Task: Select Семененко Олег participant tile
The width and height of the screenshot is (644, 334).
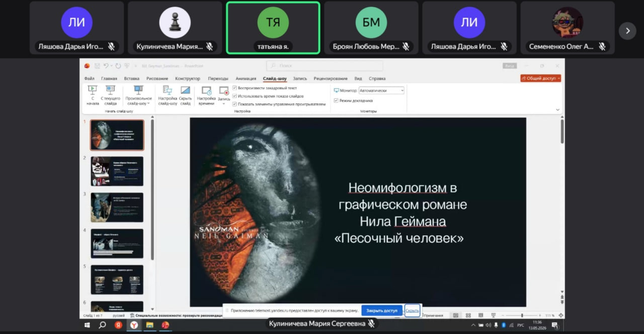Action: click(568, 28)
